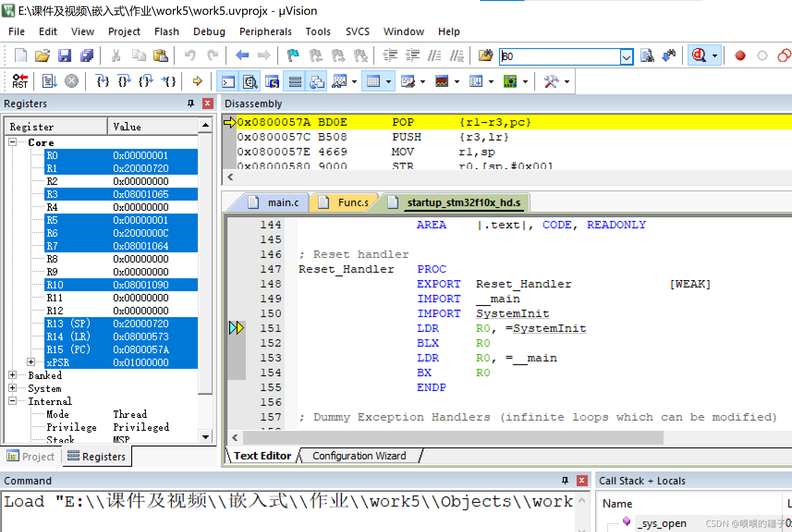The height and width of the screenshot is (532, 792).
Task: Reset the CPU with the RST icon
Action: [x=20, y=81]
